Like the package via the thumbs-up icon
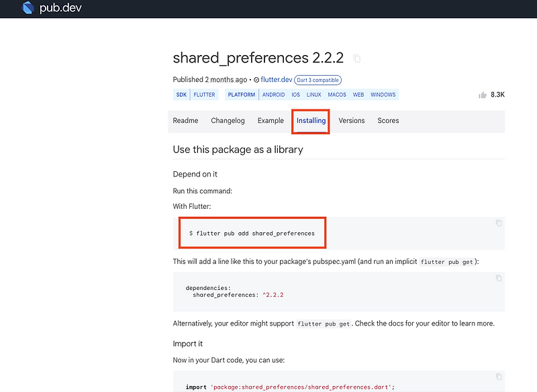This screenshot has height=392, width=537. (482, 94)
